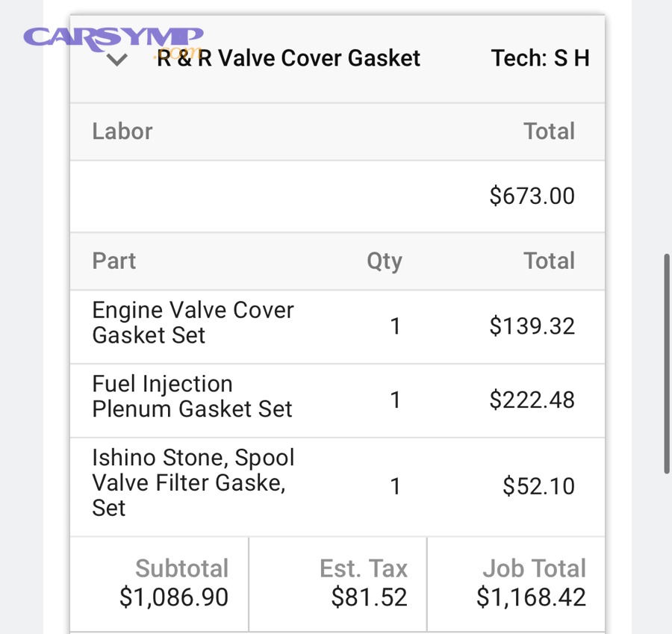This screenshot has height=634, width=672.
Task: Click the $673.00 labor total
Action: click(x=533, y=196)
